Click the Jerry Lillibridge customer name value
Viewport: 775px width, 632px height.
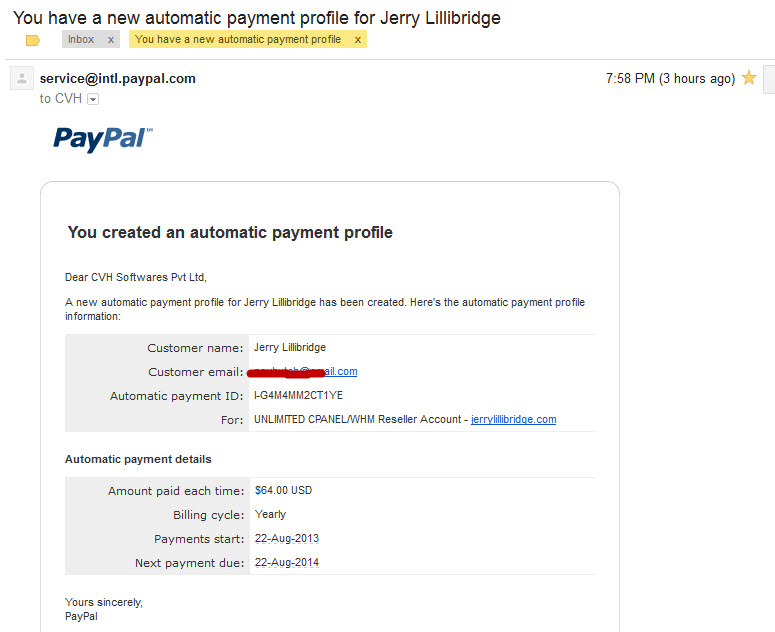pyautogui.click(x=290, y=347)
